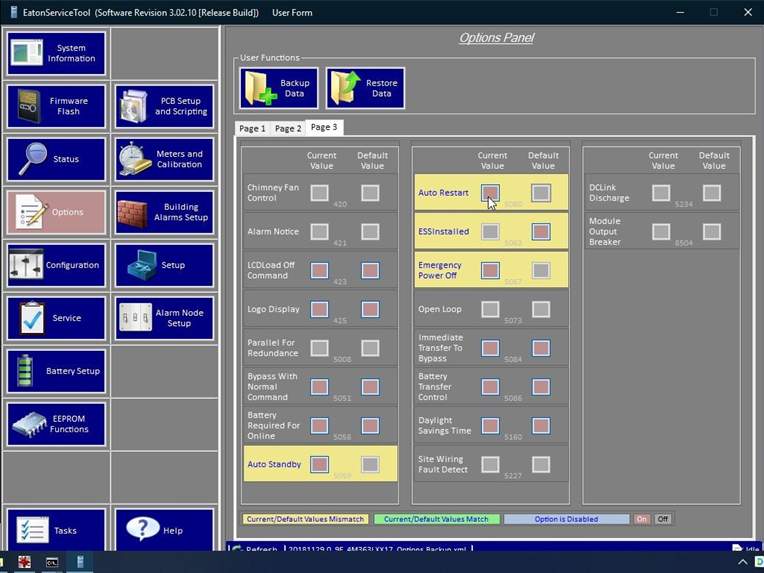This screenshot has height=573, width=764.
Task: Click the Options Panel heading
Action: 497,38
